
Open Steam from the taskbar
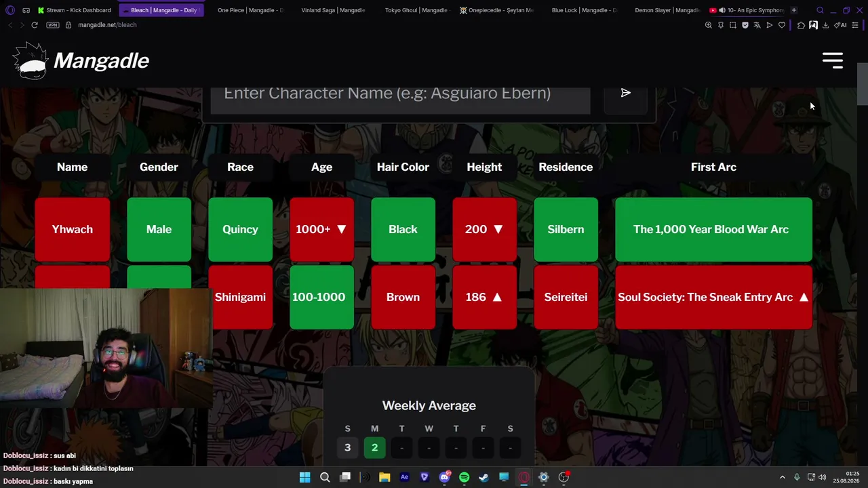[484, 477]
